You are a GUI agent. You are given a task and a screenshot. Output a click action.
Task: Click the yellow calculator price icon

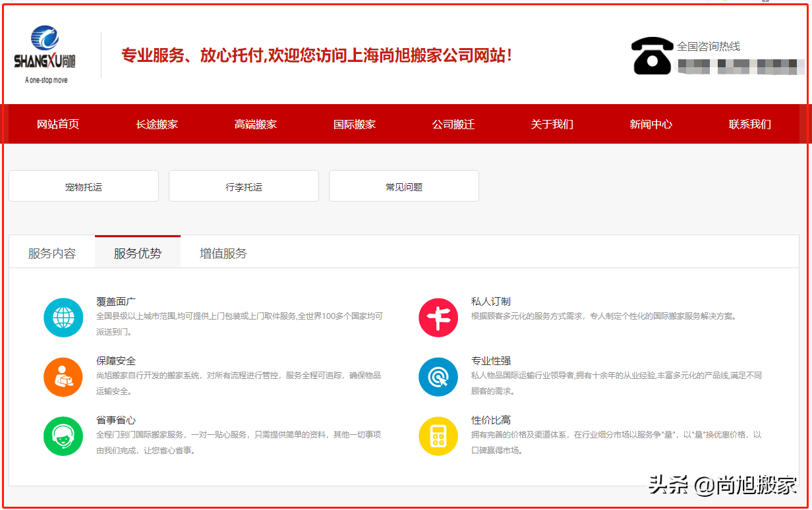tap(438, 436)
